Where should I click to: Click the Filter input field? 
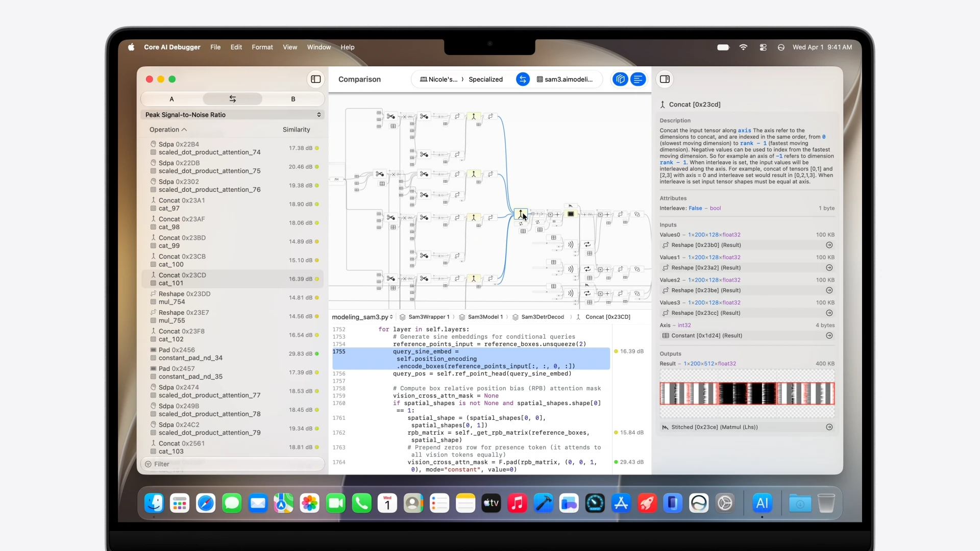pos(232,464)
